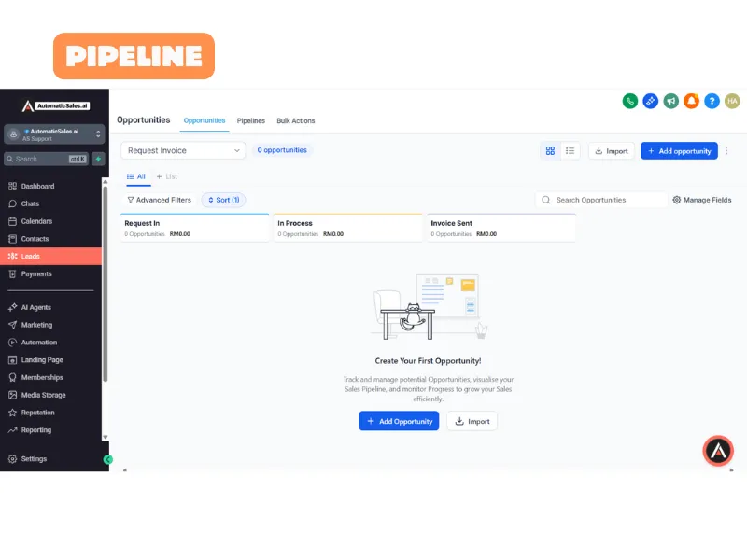Open the three-dot more options menu

726,151
